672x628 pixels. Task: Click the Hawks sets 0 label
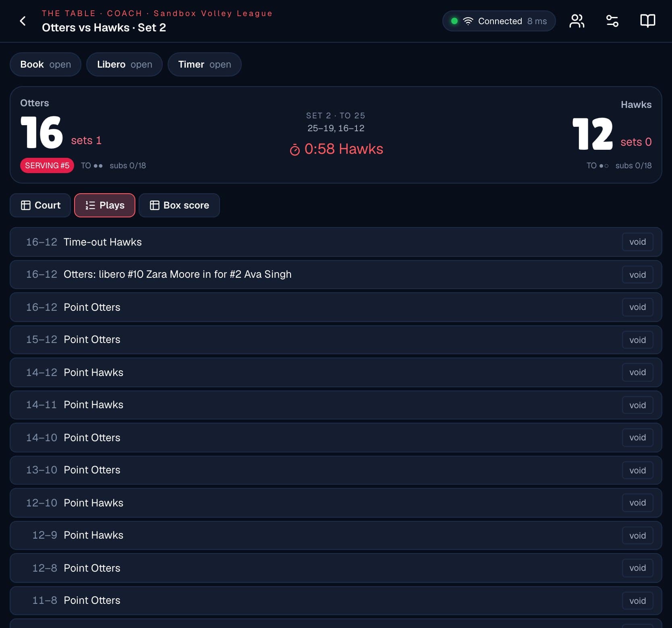(x=636, y=142)
